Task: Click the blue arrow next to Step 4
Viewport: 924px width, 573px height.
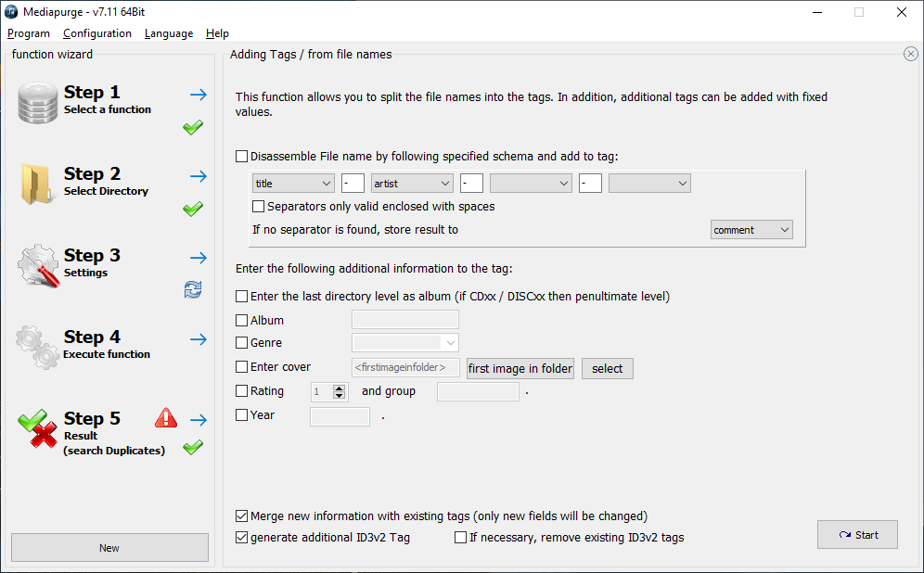Action: (199, 339)
